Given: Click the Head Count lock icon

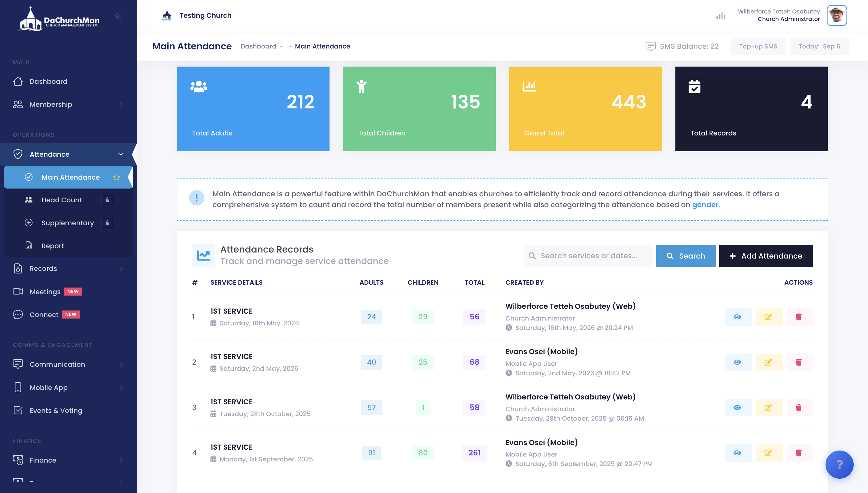Looking at the screenshot, I should coord(107,200).
